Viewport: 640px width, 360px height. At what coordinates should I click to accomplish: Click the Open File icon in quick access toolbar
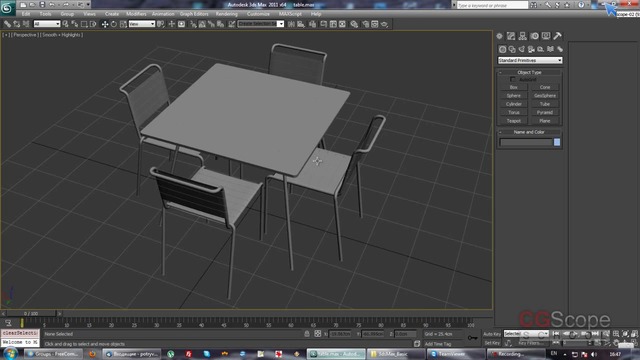pyautogui.click(x=32, y=5)
